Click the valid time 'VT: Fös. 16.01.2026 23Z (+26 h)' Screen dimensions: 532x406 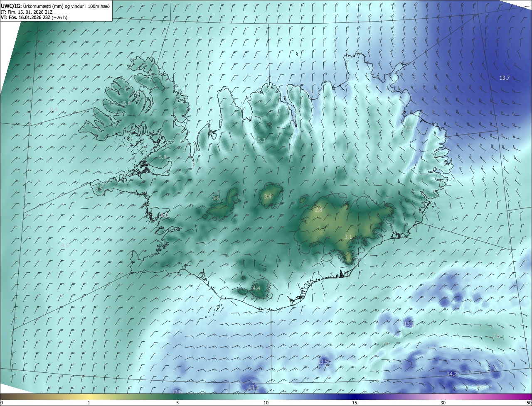34,17
